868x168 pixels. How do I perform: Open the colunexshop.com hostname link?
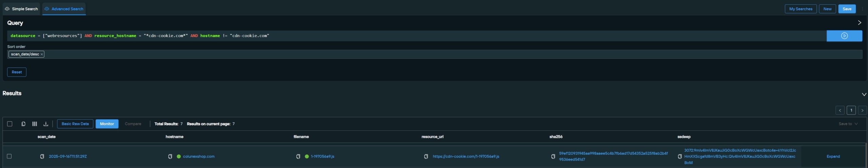(x=198, y=156)
